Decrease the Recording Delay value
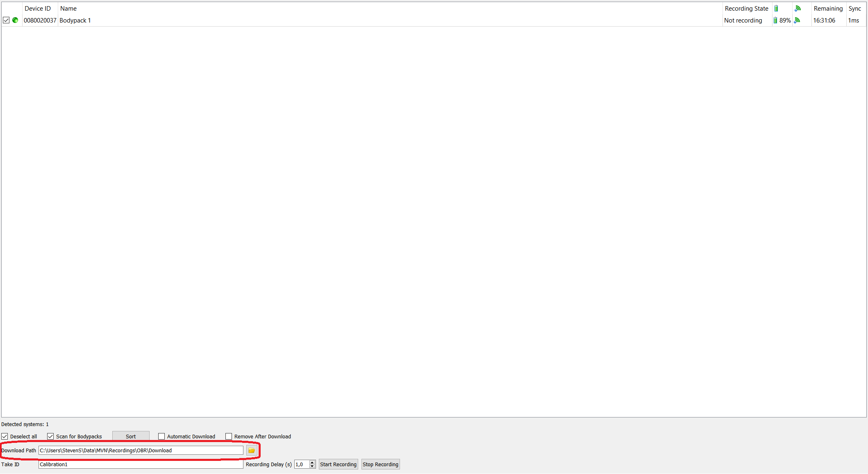 point(312,466)
